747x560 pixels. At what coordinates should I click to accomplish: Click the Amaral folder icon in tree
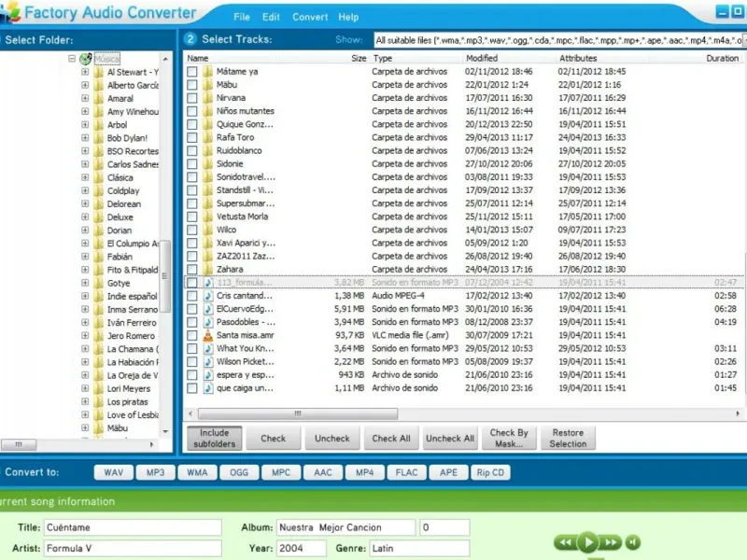coord(99,99)
